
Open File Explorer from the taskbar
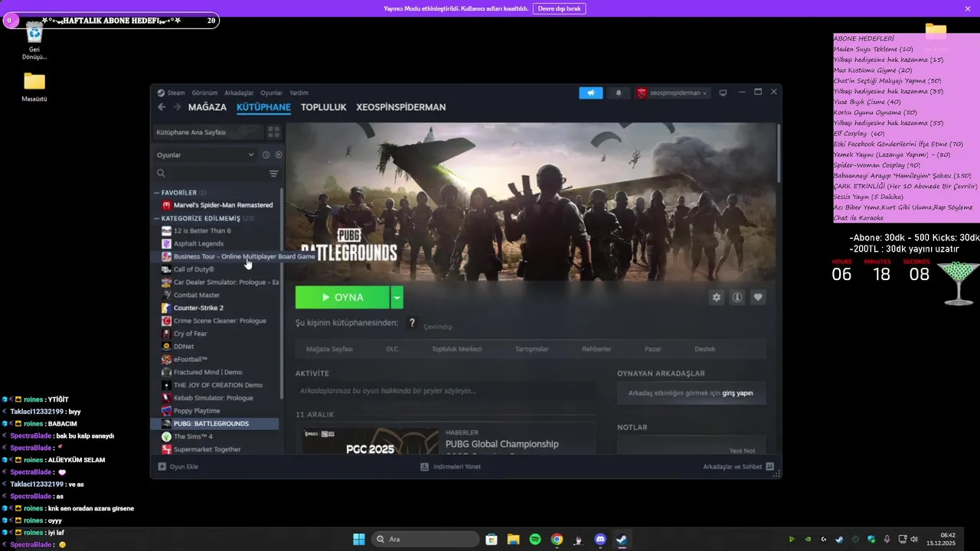coord(513,540)
